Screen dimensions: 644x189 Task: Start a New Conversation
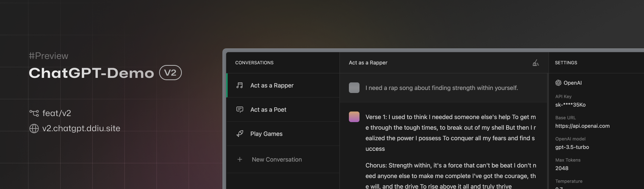pyautogui.click(x=277, y=160)
